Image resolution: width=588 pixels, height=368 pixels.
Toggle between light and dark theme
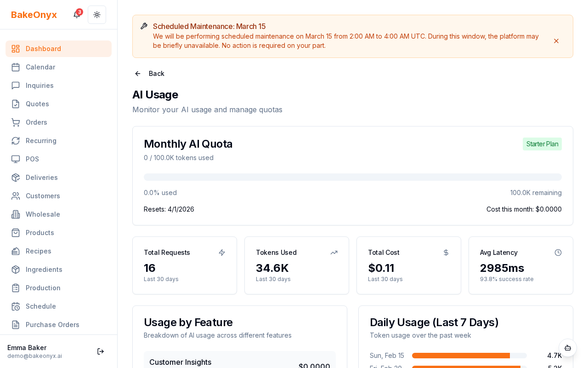[x=97, y=15]
